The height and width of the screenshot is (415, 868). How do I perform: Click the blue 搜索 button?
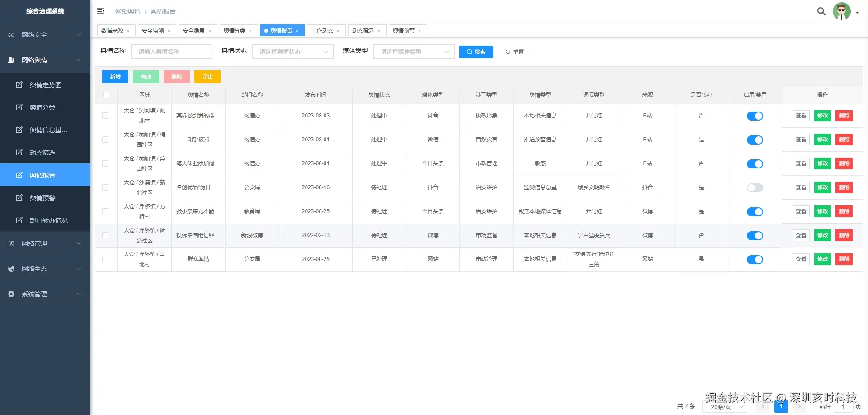point(476,52)
